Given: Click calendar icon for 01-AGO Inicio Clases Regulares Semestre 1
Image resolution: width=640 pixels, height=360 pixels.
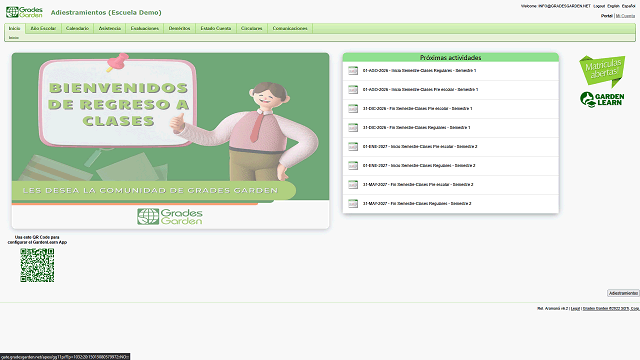Looking at the screenshot, I should coord(353,71).
